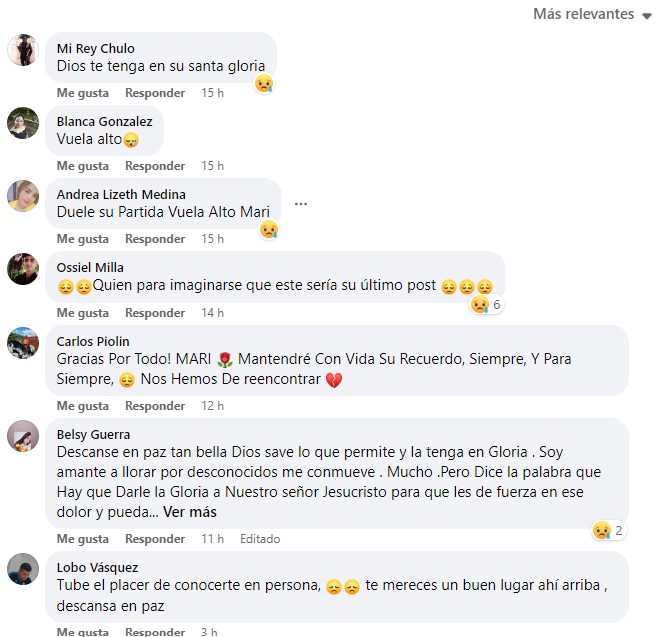The image size is (660, 637).
Task: Click Carlos Piolin's avatar
Action: click(x=23, y=343)
